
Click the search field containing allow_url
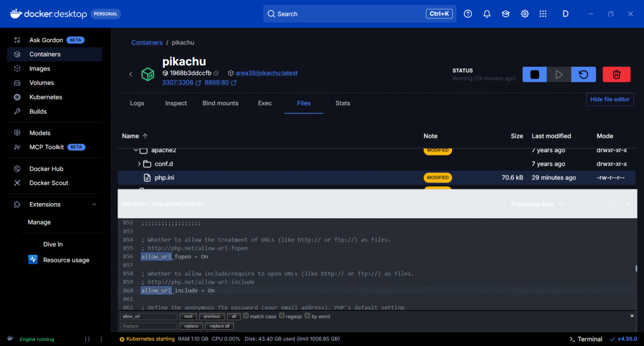click(x=148, y=316)
